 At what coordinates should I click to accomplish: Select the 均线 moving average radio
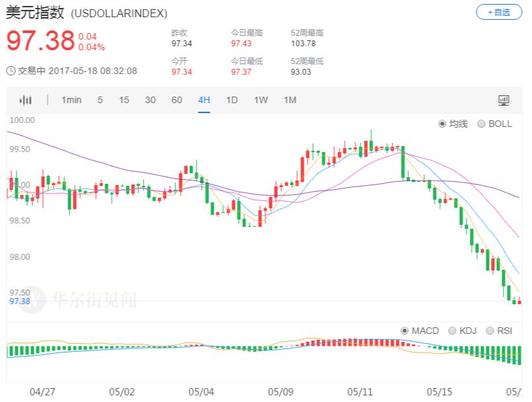pos(442,124)
